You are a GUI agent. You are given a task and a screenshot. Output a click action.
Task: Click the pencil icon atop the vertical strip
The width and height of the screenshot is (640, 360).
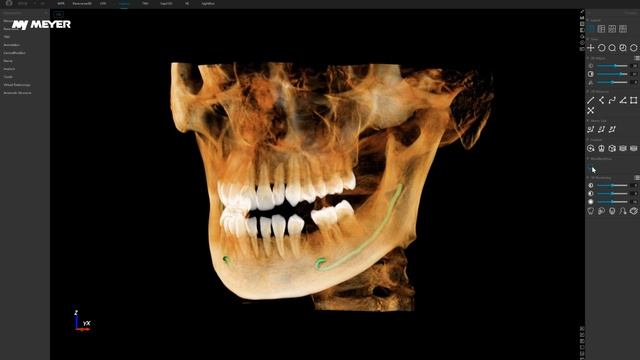(x=582, y=12)
